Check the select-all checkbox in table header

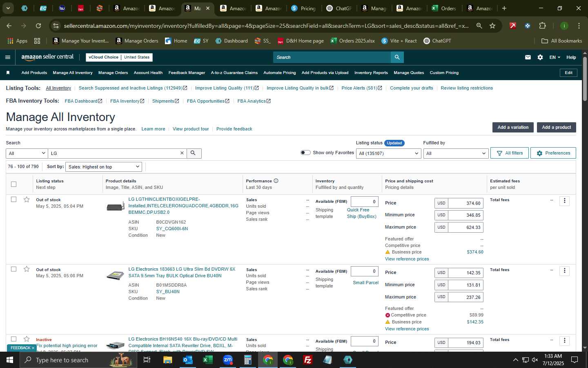[13, 184]
